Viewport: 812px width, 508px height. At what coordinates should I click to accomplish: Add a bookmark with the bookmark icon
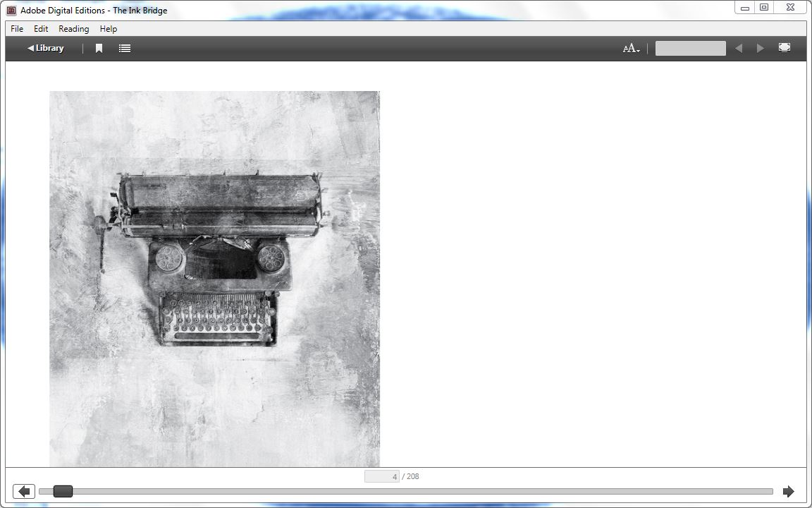(99, 49)
